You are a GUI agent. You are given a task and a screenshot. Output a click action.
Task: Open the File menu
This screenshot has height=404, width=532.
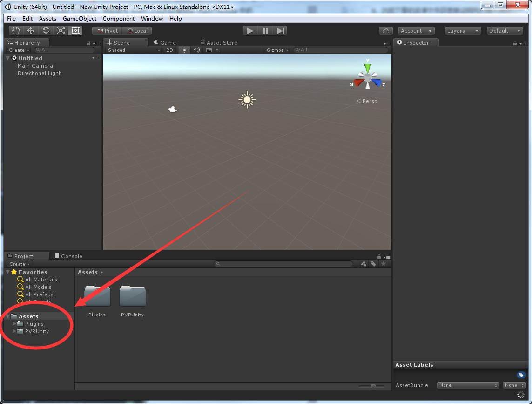[11, 18]
